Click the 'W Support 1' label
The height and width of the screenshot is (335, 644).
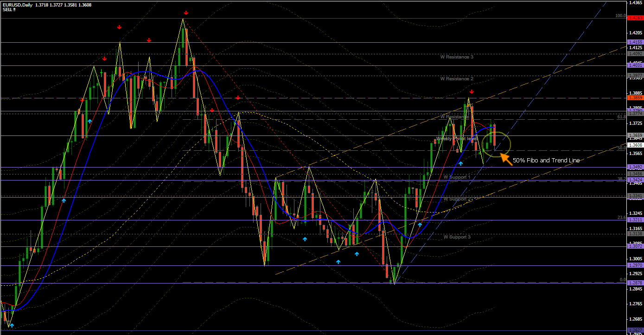click(457, 177)
